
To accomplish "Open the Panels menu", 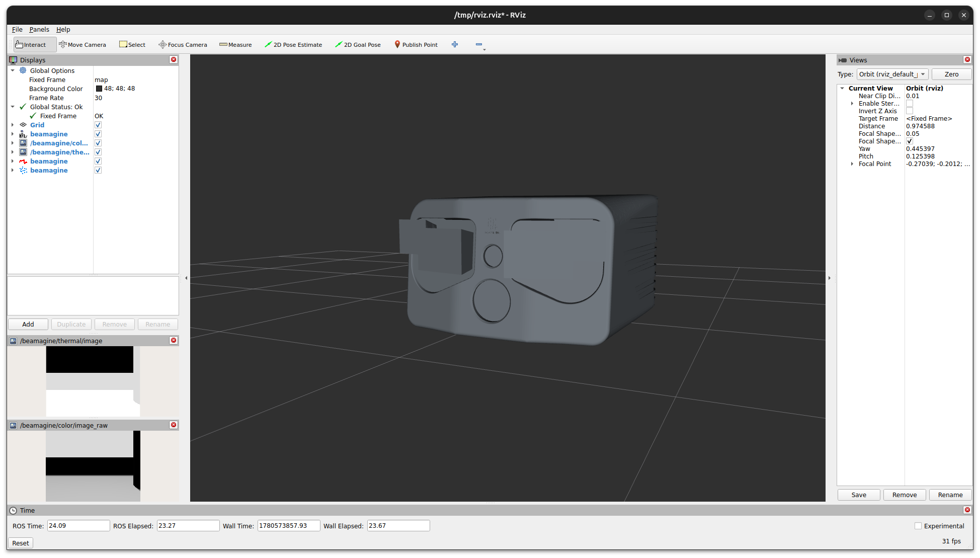I will pyautogui.click(x=39, y=29).
